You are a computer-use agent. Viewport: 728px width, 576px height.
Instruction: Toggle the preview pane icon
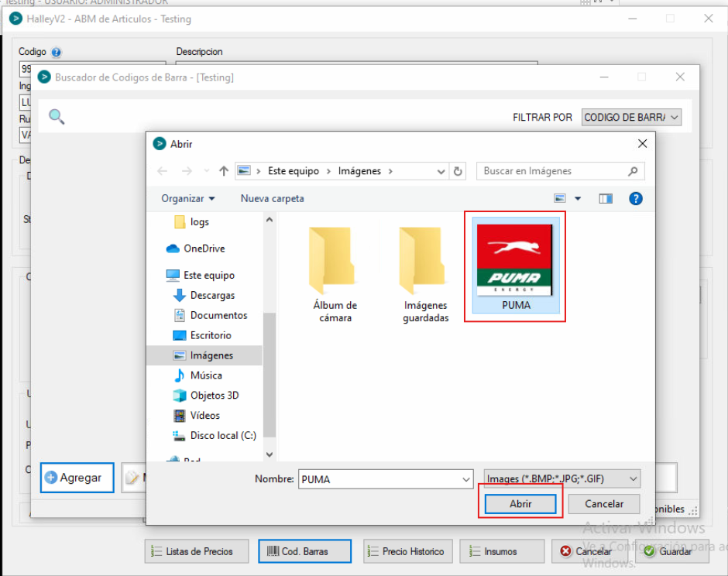(606, 199)
